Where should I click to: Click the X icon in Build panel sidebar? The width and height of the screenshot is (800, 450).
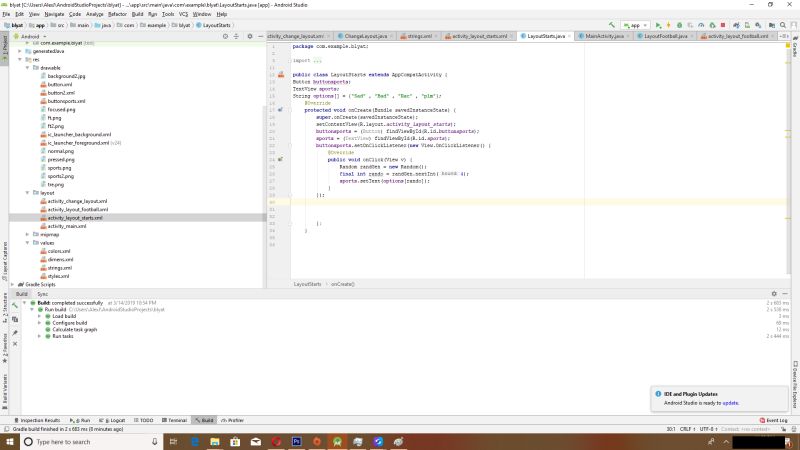(15, 344)
